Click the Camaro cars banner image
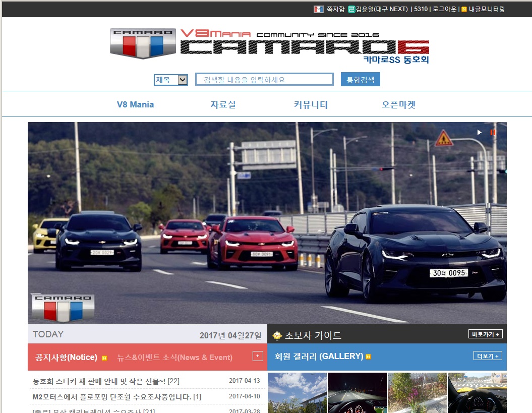 [x=267, y=222]
